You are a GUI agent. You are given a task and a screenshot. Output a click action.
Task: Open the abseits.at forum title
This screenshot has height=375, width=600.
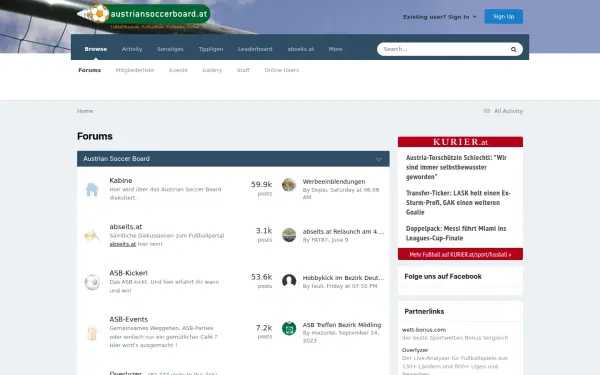click(x=126, y=227)
